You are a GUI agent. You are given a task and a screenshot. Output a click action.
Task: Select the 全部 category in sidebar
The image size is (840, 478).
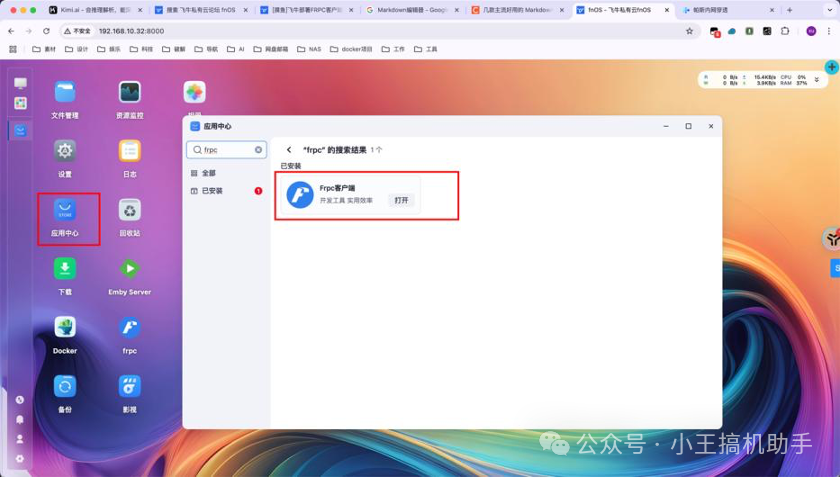[208, 173]
